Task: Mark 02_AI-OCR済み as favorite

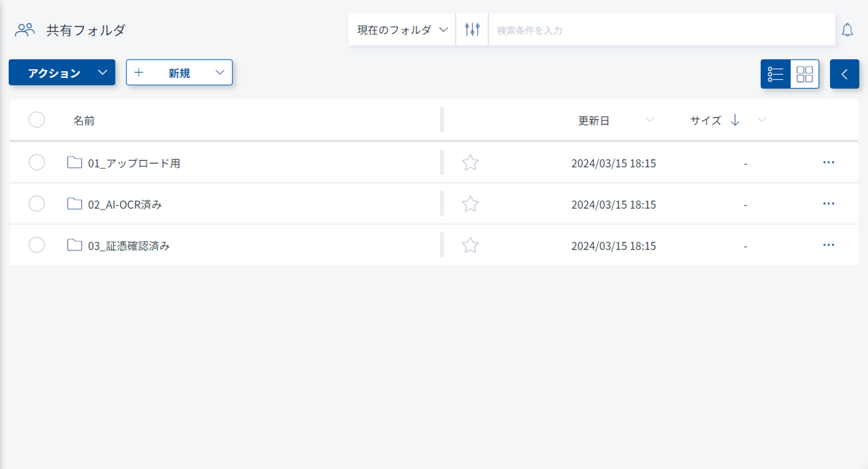Action: point(470,204)
